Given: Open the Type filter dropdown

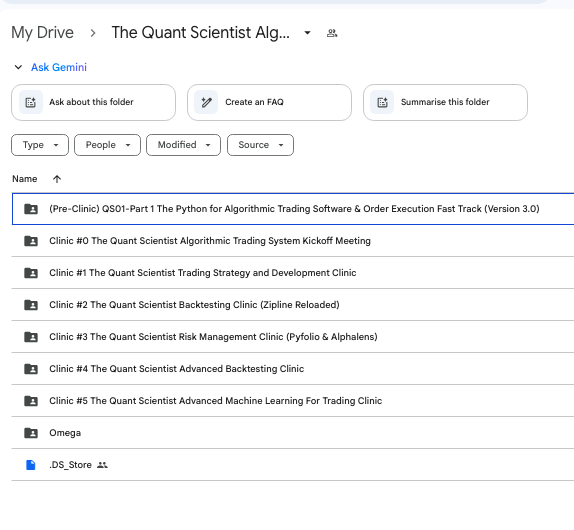Looking at the screenshot, I should [x=40, y=145].
